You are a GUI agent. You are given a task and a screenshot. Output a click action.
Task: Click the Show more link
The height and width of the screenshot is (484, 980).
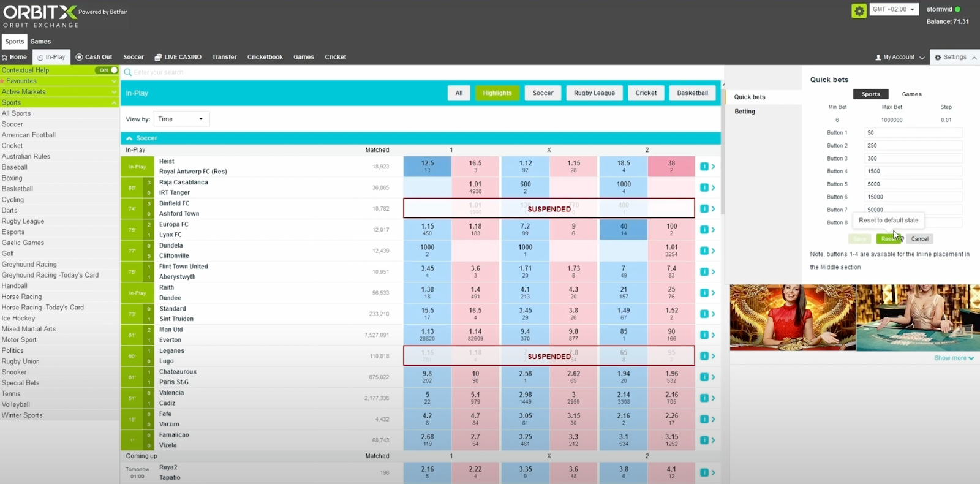[x=953, y=358]
